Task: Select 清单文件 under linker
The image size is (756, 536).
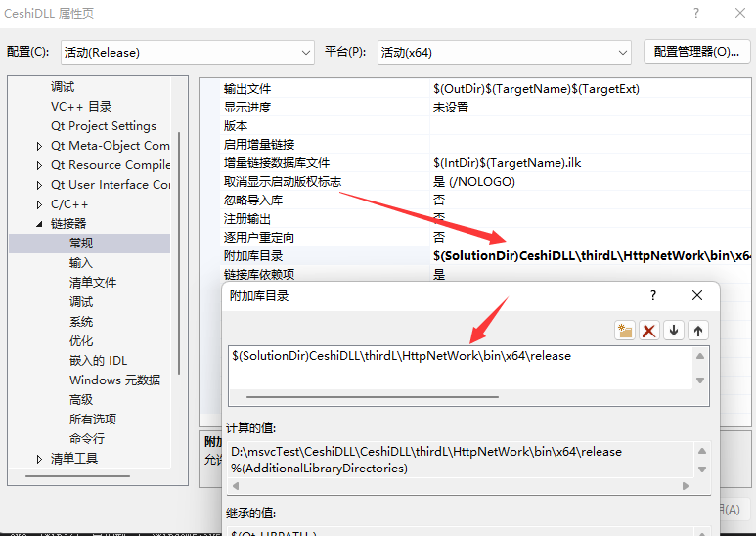Action: [x=93, y=283]
